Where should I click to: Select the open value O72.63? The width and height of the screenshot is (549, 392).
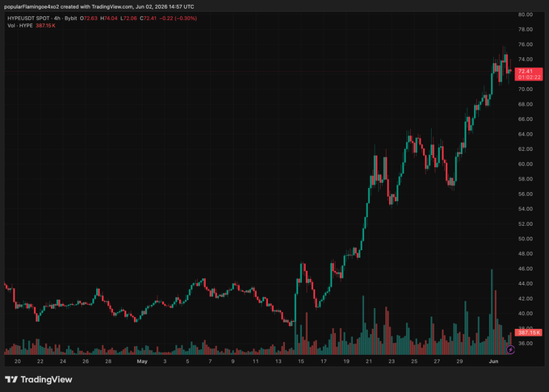coord(89,19)
